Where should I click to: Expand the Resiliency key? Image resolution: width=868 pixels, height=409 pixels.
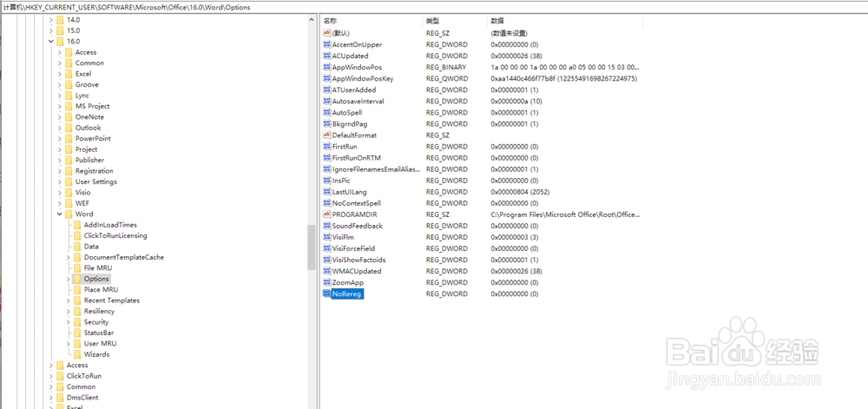click(x=69, y=311)
